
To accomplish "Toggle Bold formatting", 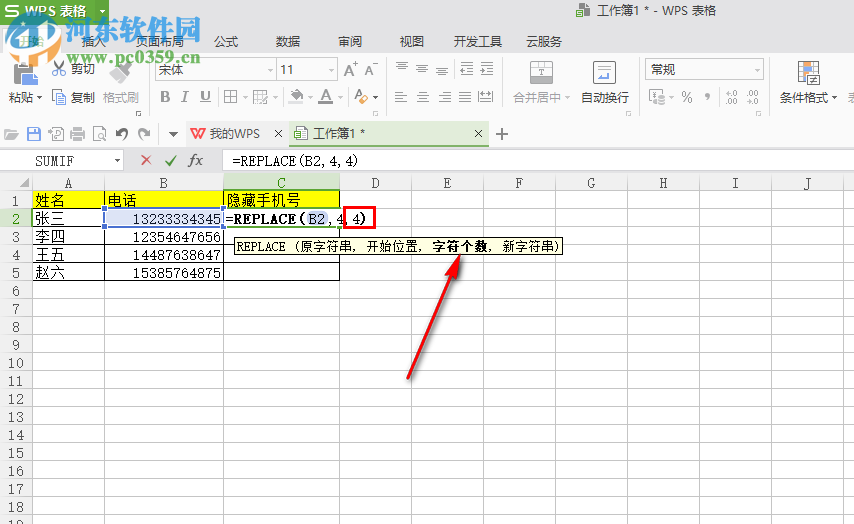I will [165, 97].
